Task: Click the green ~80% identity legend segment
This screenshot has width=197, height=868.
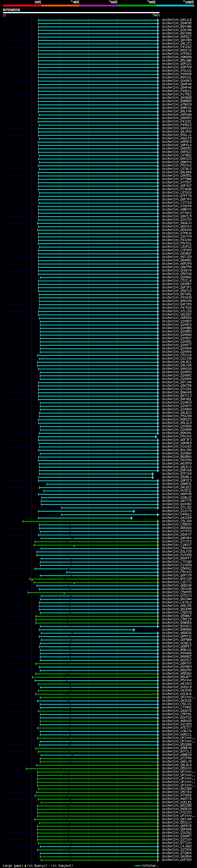Action: tap(137, 6)
